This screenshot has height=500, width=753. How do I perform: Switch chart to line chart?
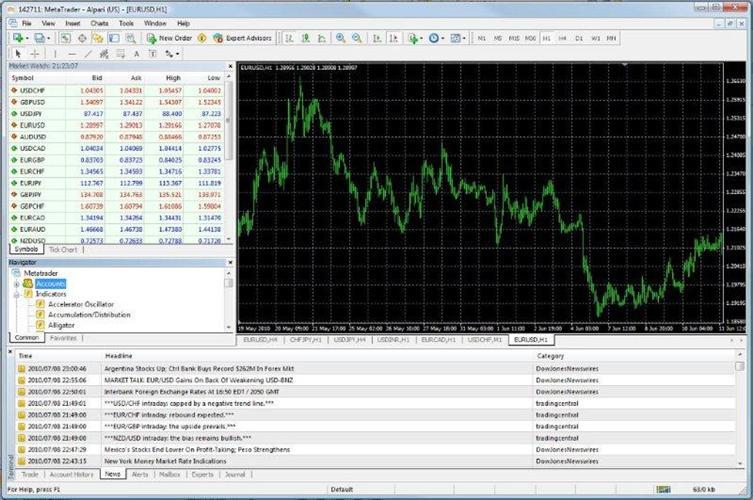coord(322,38)
